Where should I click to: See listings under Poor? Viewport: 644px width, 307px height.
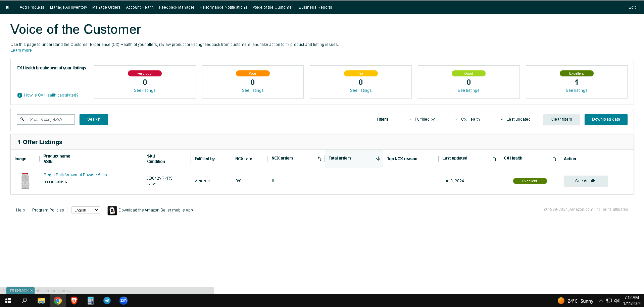(x=253, y=90)
